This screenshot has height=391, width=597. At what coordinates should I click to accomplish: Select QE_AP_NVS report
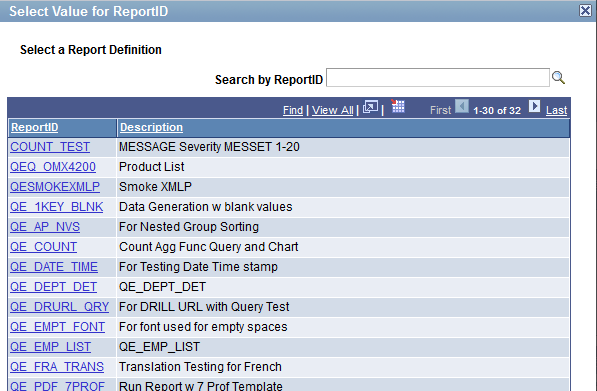[45, 227]
